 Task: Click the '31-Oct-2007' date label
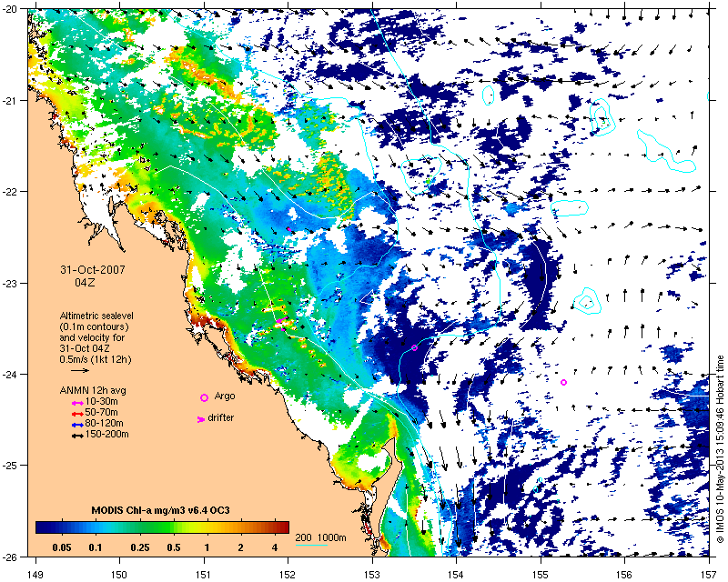93,270
